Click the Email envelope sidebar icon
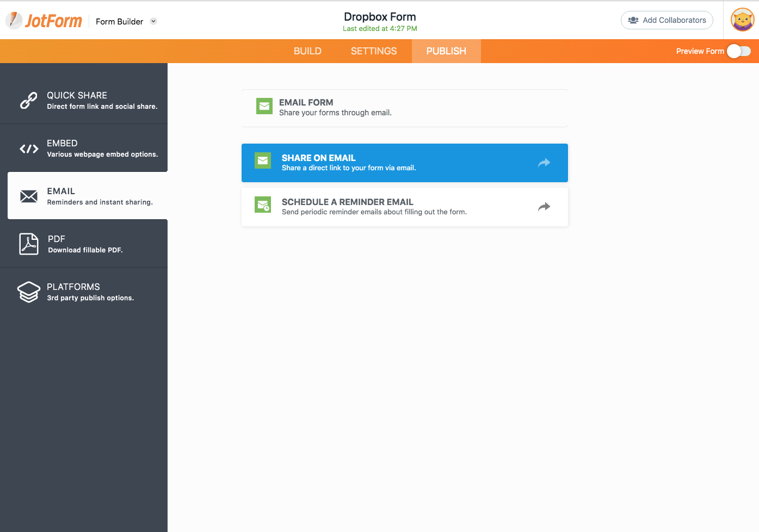759x532 pixels. point(29,196)
